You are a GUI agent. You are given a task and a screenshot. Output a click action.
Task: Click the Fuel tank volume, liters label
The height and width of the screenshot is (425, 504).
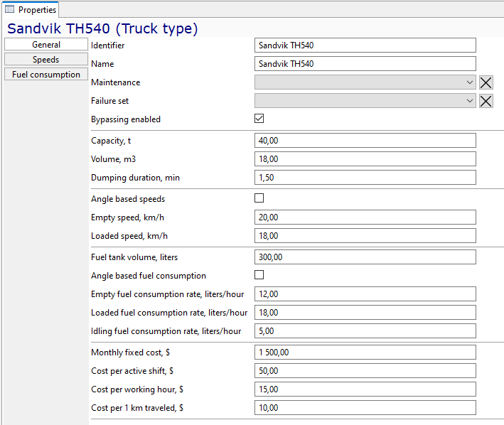(134, 257)
